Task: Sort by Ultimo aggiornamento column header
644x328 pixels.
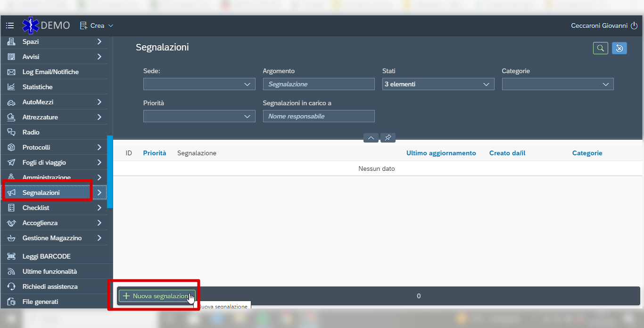Action: pos(441,153)
